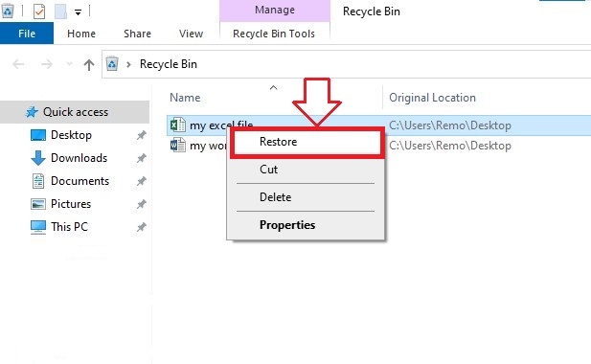Click the Manage contextual tab header

tap(275, 11)
